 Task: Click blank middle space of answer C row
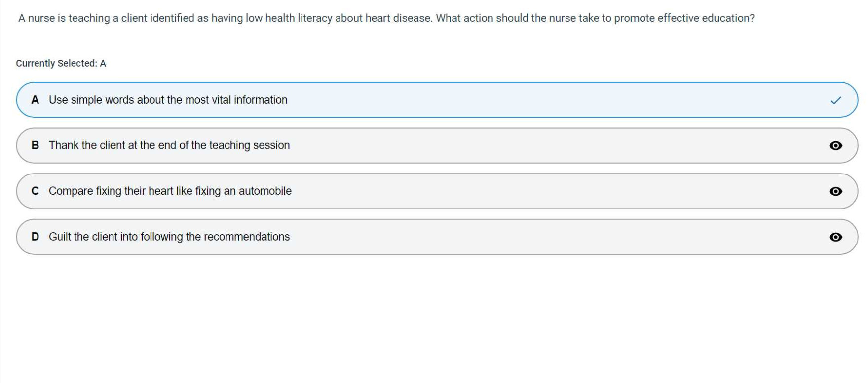pos(543,191)
